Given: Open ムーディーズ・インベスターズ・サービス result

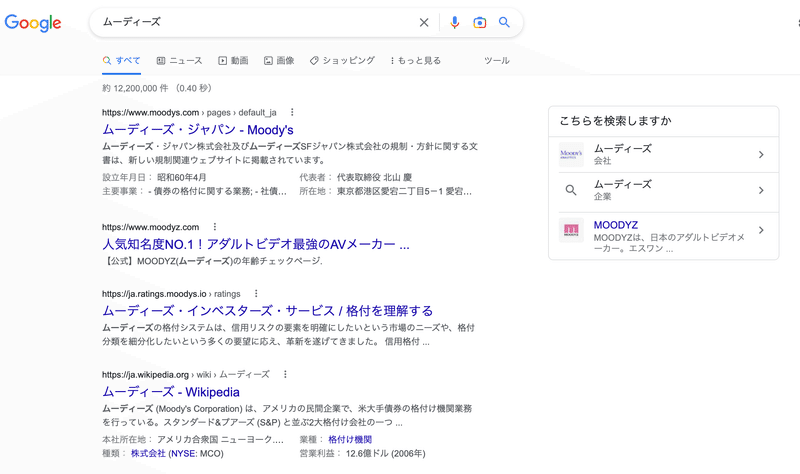Looking at the screenshot, I should pos(267,311).
